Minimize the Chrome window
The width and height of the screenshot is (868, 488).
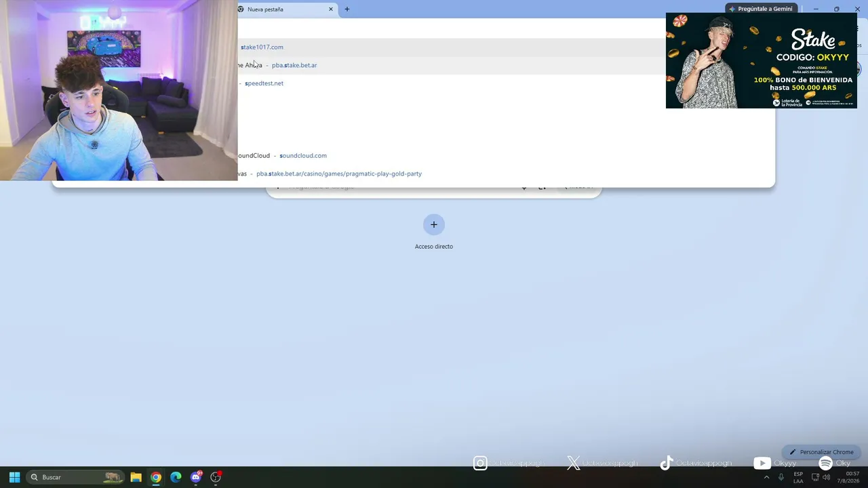(816, 9)
